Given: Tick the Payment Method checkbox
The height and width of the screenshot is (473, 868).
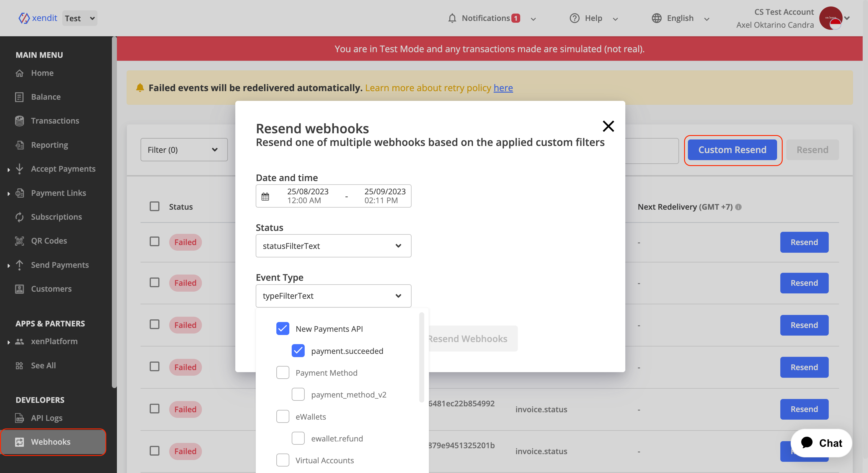Looking at the screenshot, I should tap(282, 373).
